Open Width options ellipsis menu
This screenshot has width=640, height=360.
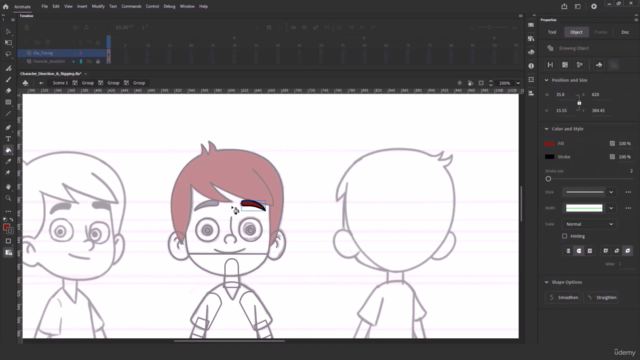[x=628, y=208]
